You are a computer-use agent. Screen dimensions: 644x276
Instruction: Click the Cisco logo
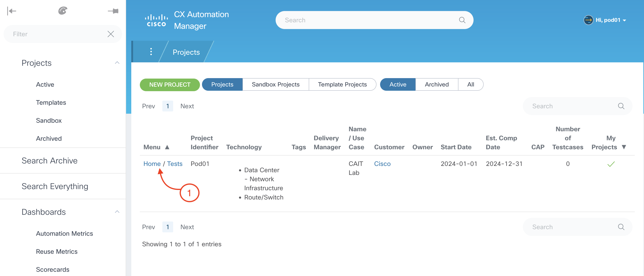pyautogui.click(x=156, y=20)
